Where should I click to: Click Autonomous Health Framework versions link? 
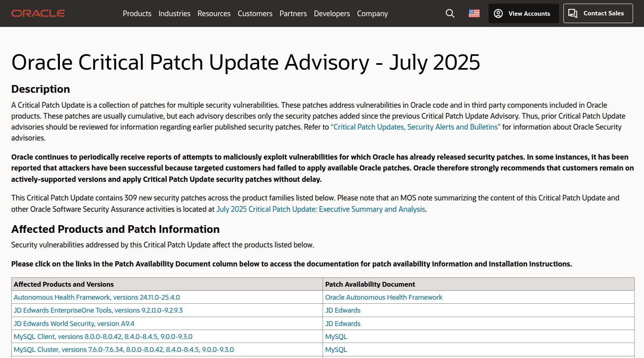[x=97, y=297]
